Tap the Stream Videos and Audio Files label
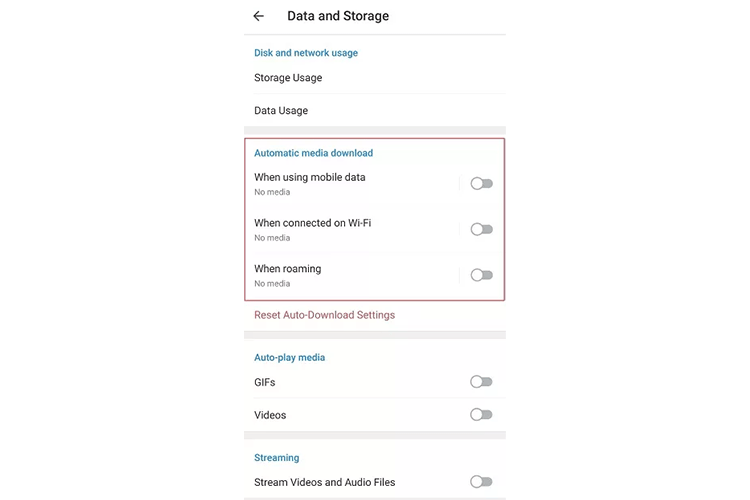750x500 pixels. 324,482
